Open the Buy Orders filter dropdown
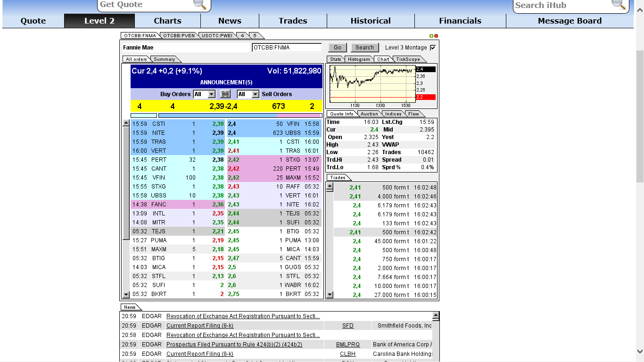 (204, 94)
